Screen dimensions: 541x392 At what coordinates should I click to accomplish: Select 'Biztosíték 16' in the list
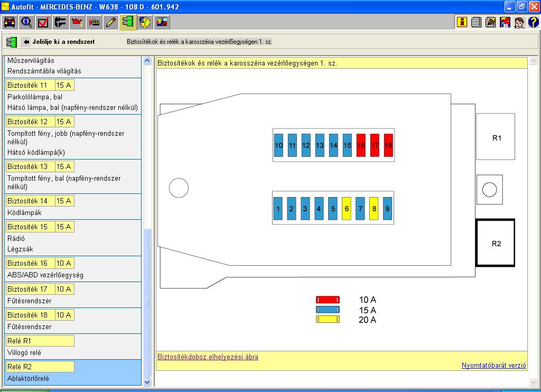[x=30, y=263]
